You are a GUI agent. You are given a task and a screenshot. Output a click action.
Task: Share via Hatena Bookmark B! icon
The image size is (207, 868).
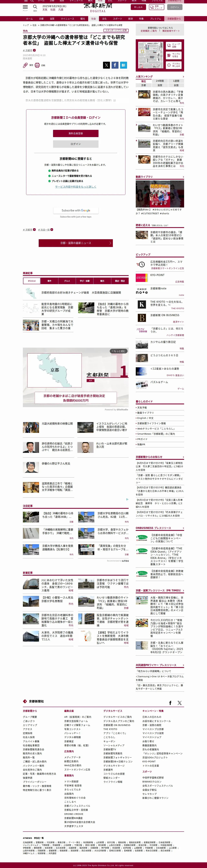tap(123, 65)
